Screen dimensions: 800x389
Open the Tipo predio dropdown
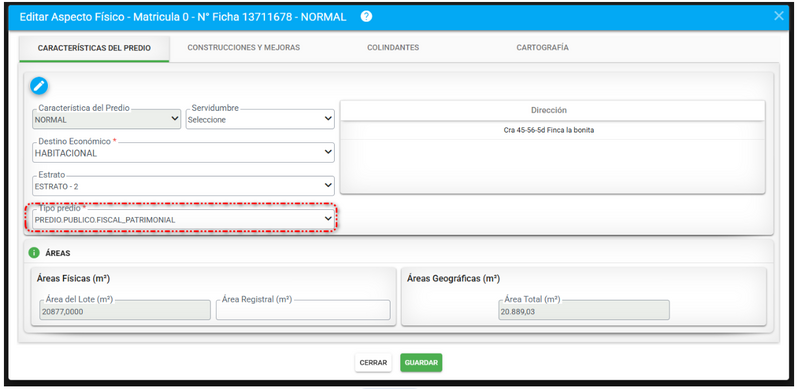[183, 220]
